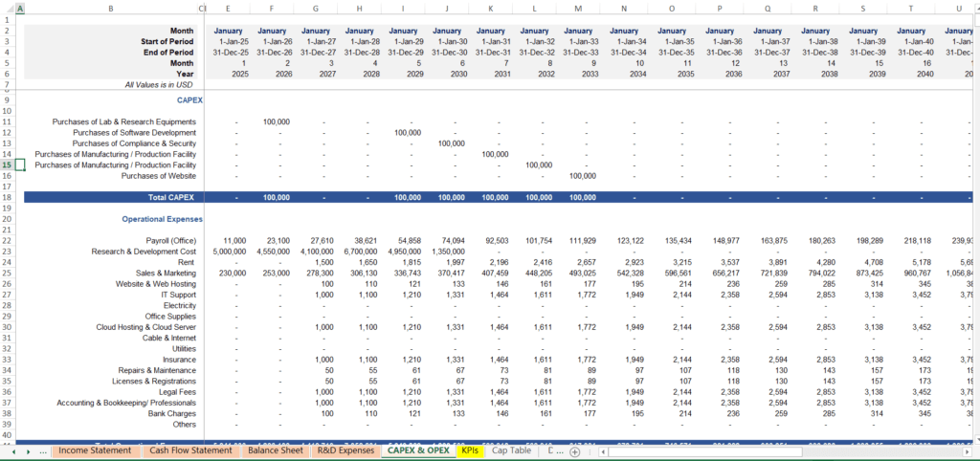Open the Income Statement sheet tab
980x461 pixels.
94,450
